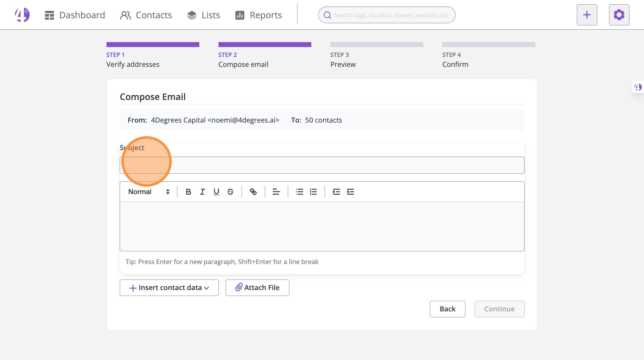
Task: Click the text alignment icon
Action: tap(276, 192)
